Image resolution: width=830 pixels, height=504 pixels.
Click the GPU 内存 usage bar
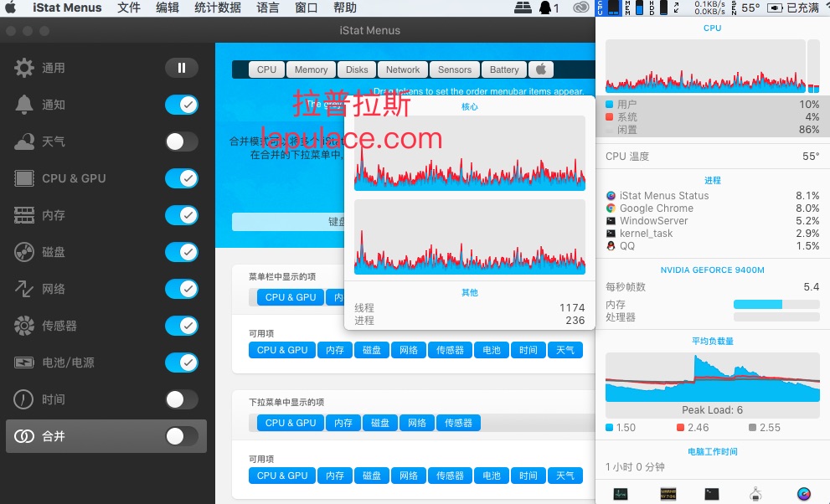776,304
